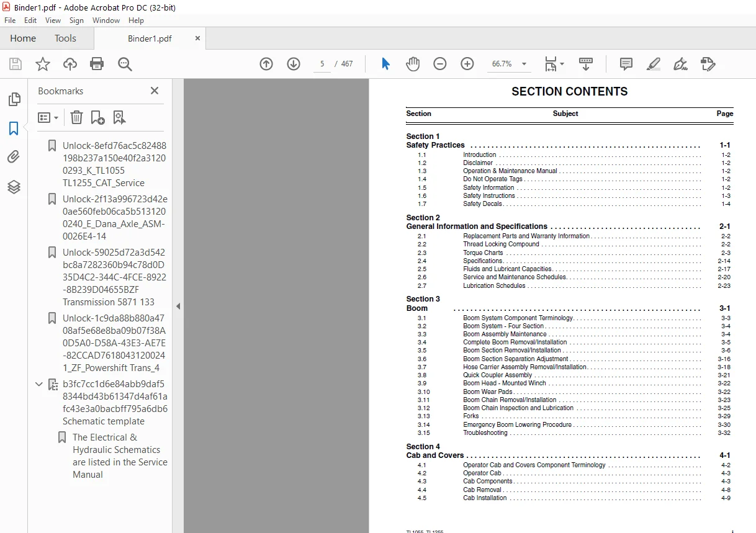The height and width of the screenshot is (533, 756).
Task: Switch to the Home tab
Action: click(x=23, y=38)
